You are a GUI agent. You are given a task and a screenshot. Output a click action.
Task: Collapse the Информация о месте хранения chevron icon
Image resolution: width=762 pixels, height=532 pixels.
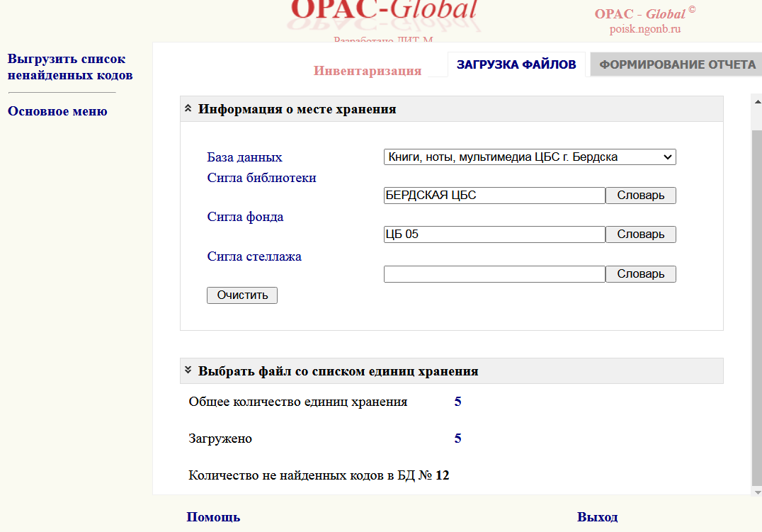pyautogui.click(x=188, y=108)
